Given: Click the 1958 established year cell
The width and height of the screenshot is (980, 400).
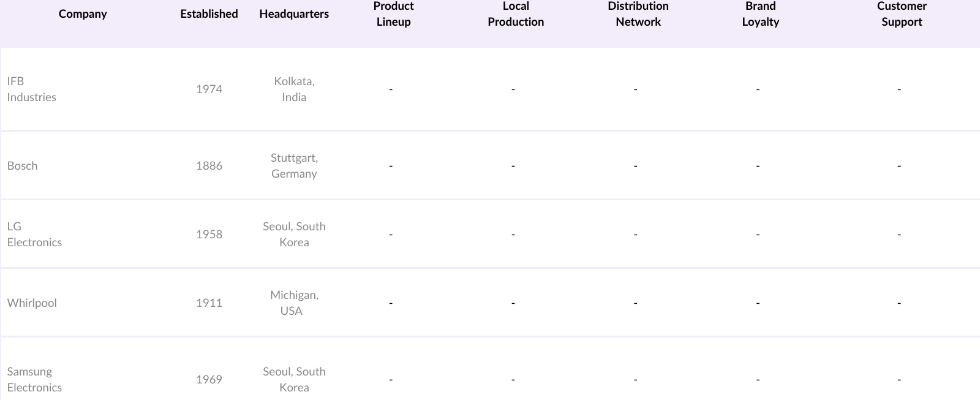Looking at the screenshot, I should pyautogui.click(x=209, y=234).
